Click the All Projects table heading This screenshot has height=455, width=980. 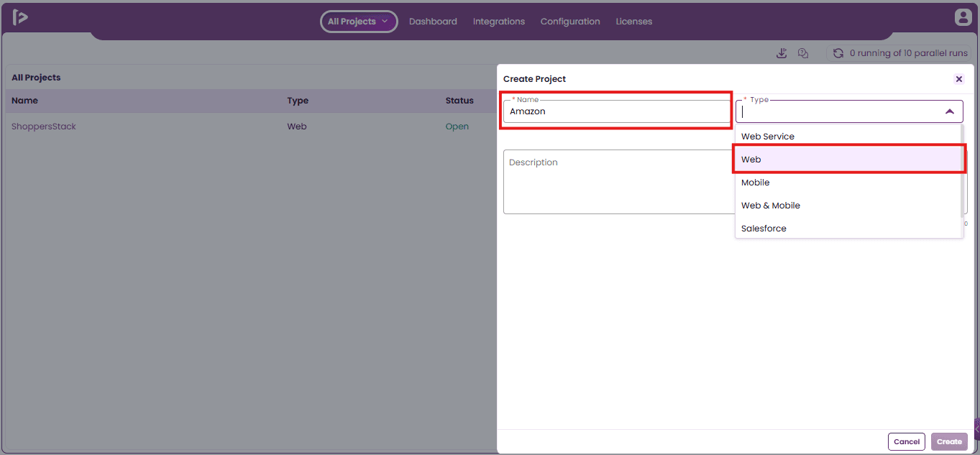[x=36, y=78]
